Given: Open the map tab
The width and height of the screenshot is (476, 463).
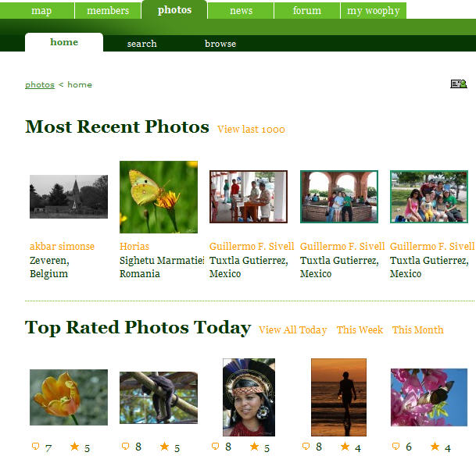Looking at the screenshot, I should [41, 11].
